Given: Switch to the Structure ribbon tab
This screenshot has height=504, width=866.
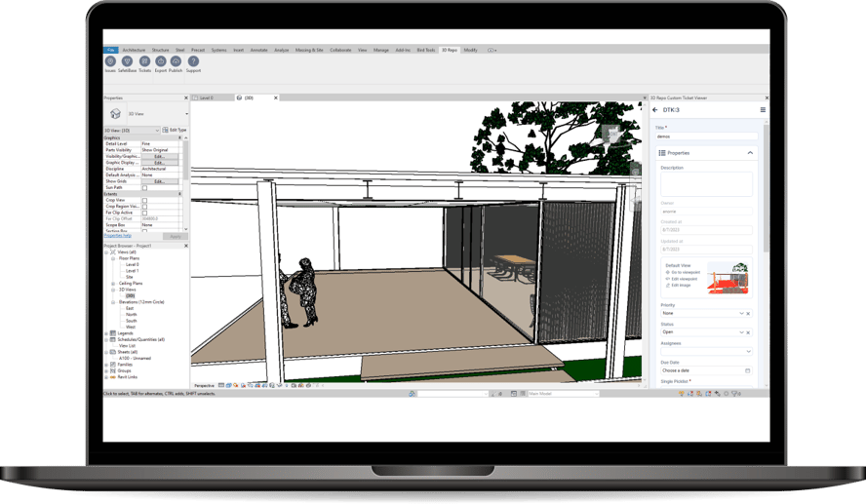Looking at the screenshot, I should 161,50.
